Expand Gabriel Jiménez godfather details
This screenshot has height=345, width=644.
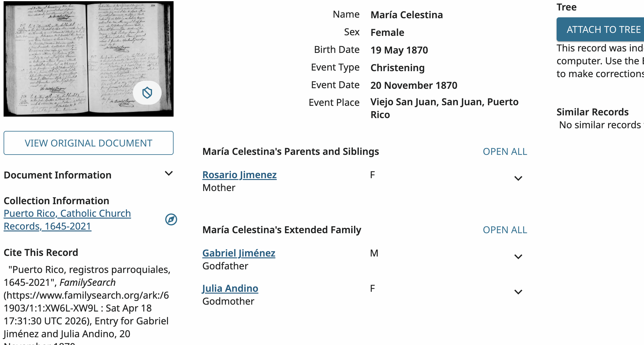tap(518, 257)
